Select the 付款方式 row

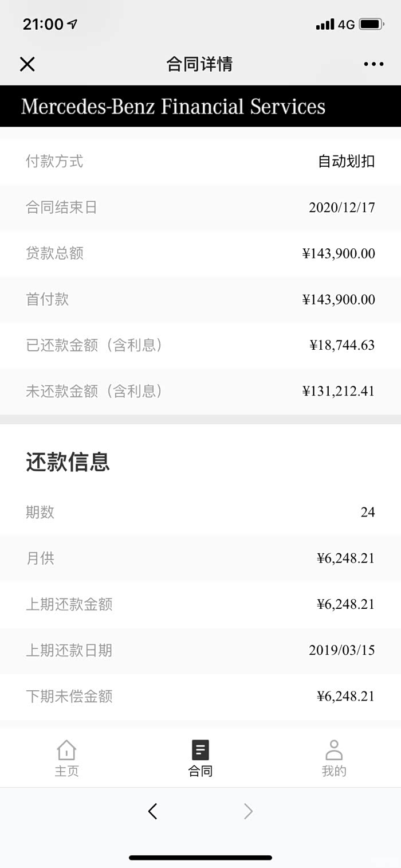click(x=200, y=162)
